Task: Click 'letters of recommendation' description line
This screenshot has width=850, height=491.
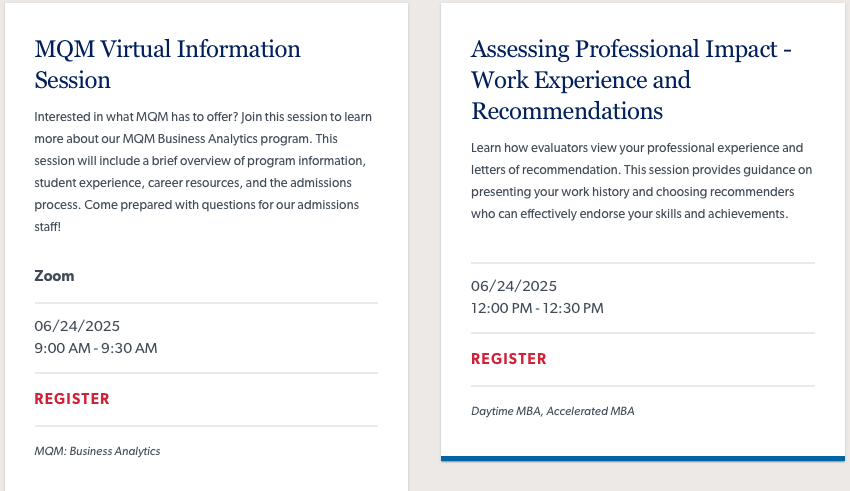Action: (x=641, y=170)
